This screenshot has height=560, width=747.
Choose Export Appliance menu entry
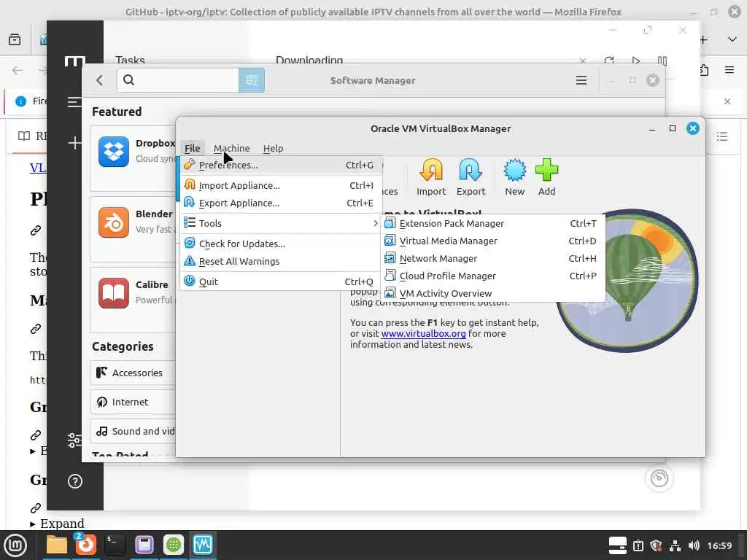(x=281, y=203)
